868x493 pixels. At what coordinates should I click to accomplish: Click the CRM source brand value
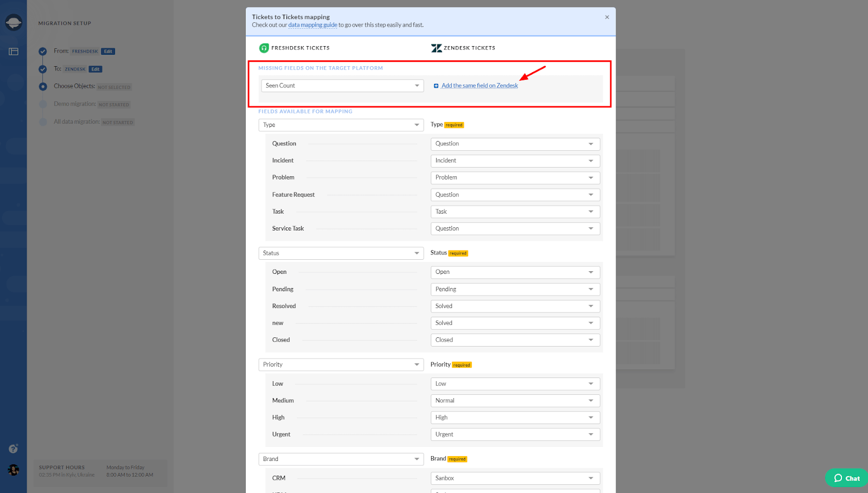pyautogui.click(x=279, y=478)
